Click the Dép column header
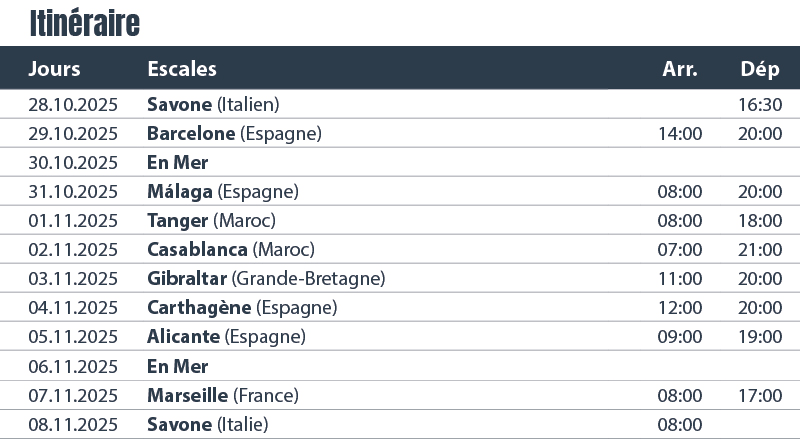The image size is (800, 442). tap(760, 69)
